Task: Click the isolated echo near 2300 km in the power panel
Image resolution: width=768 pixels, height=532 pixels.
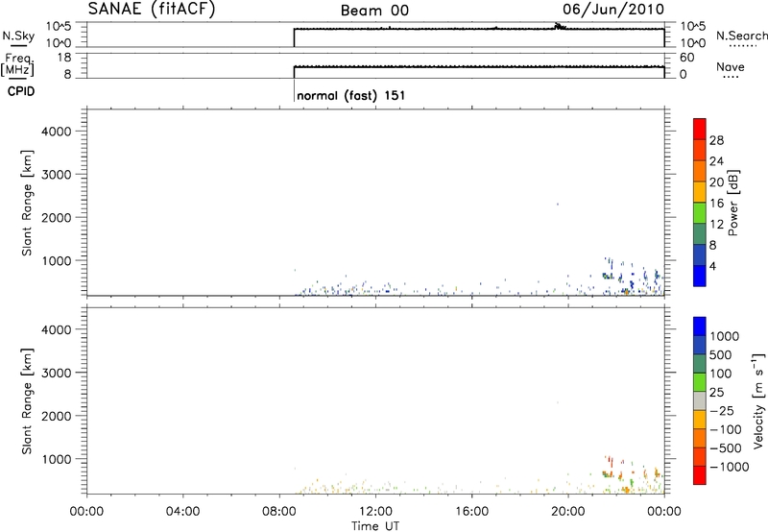Action: coord(558,205)
